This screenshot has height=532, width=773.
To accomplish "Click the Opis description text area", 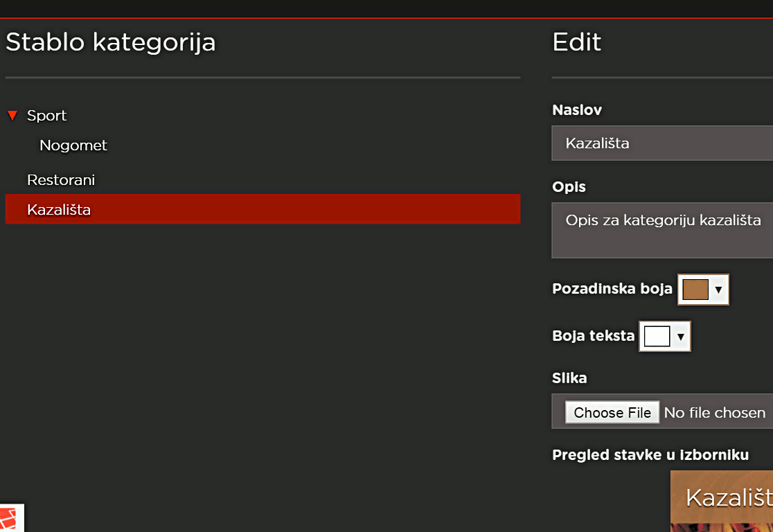I will pos(662,230).
